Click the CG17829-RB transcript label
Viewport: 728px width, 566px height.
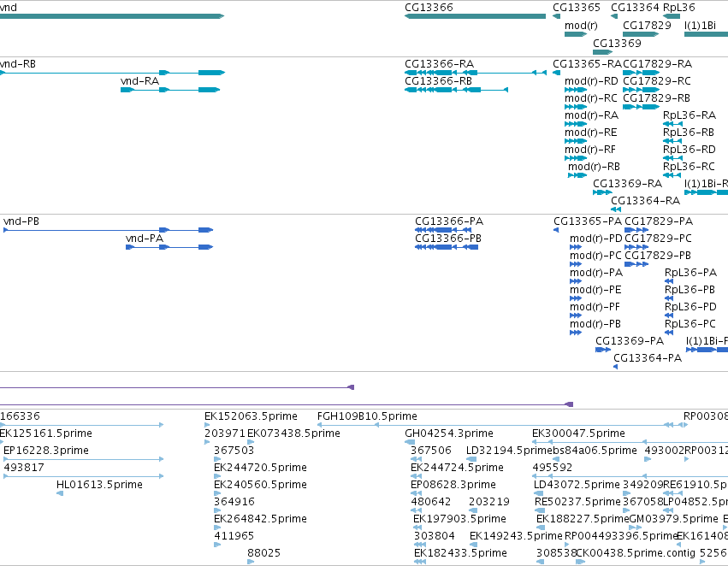(656, 98)
